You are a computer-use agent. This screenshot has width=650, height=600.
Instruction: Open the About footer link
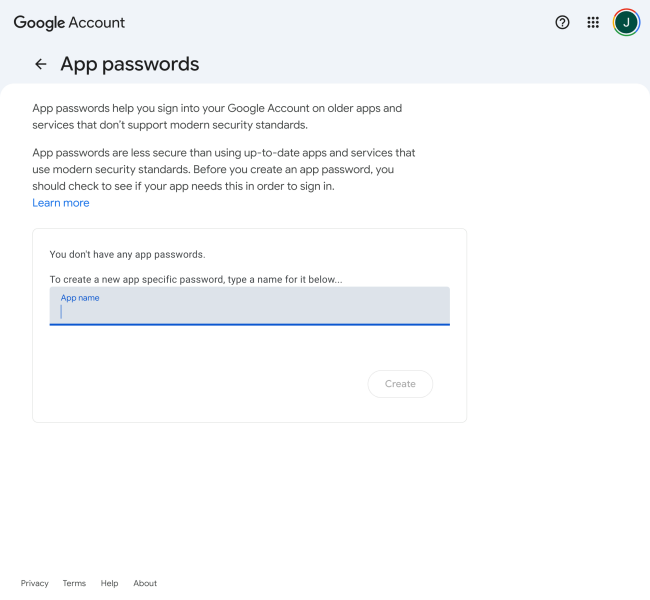click(145, 583)
